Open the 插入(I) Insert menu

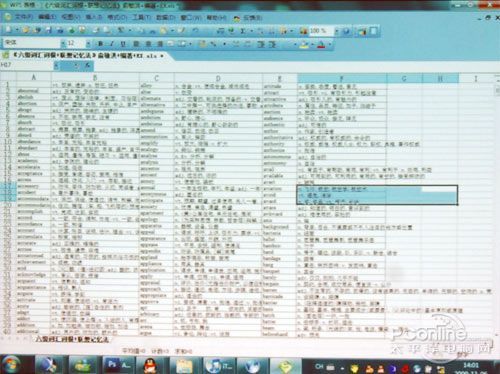click(93, 17)
